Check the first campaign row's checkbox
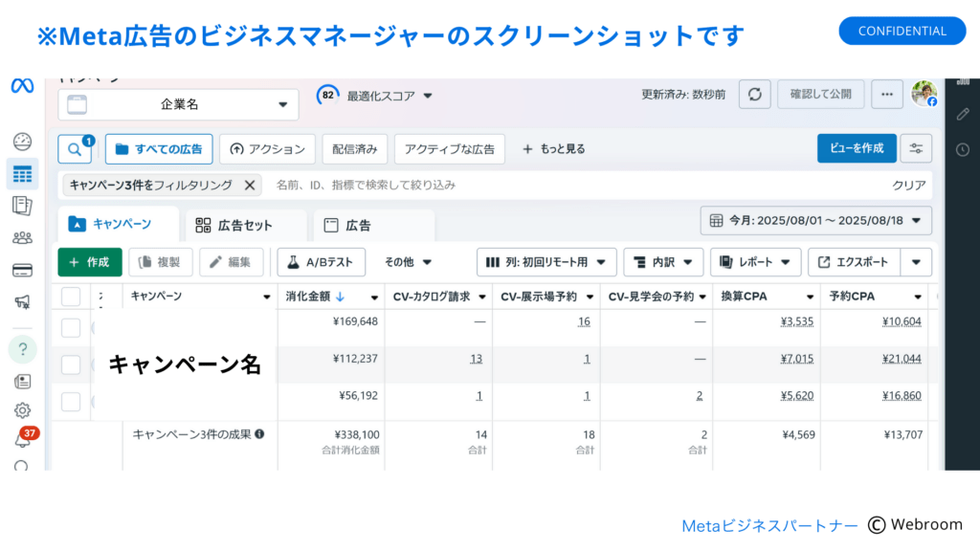This screenshot has width=980, height=551. pos(70,328)
